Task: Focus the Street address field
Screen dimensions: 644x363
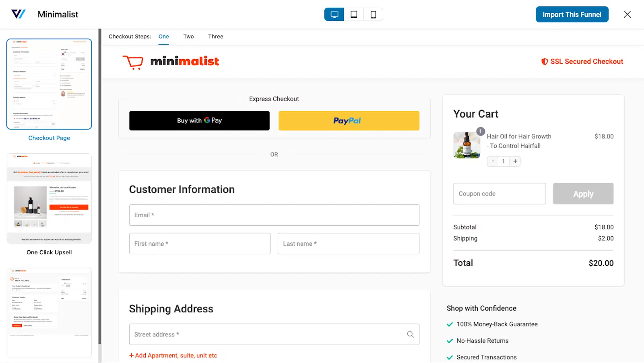Action: click(274, 334)
